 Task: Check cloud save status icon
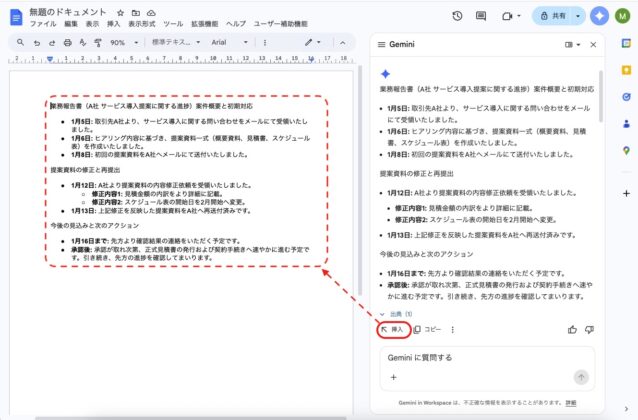click(151, 13)
